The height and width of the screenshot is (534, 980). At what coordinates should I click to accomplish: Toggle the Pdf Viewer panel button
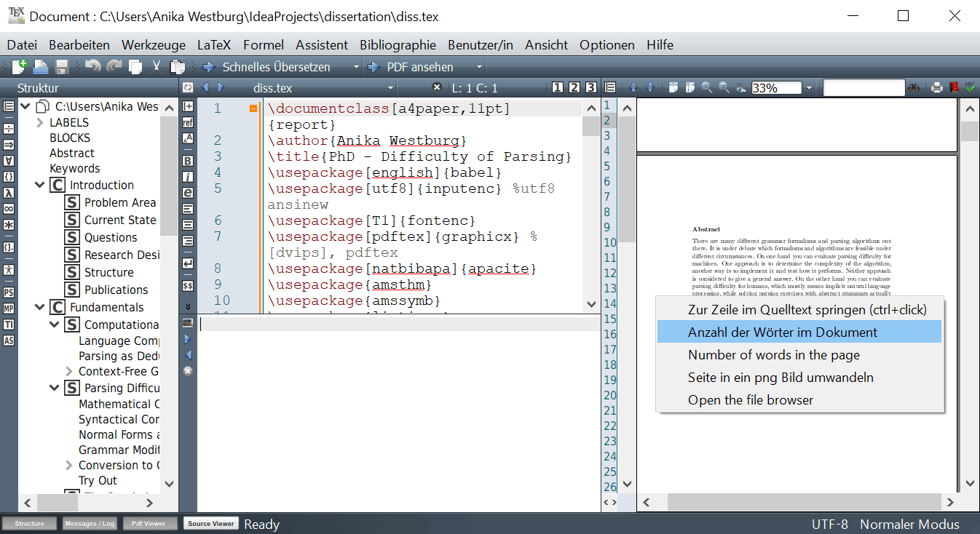pos(149,524)
